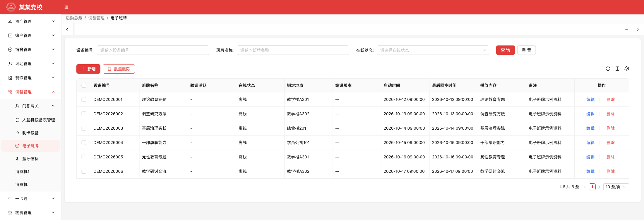
Task: Check the row DEMO2026001 checkbox
Action: point(84,99)
